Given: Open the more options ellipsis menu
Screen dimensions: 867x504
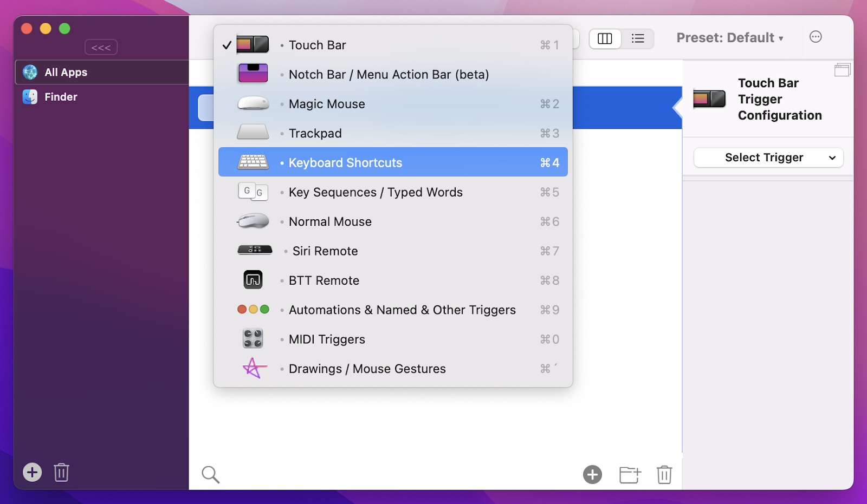Looking at the screenshot, I should click(x=816, y=37).
